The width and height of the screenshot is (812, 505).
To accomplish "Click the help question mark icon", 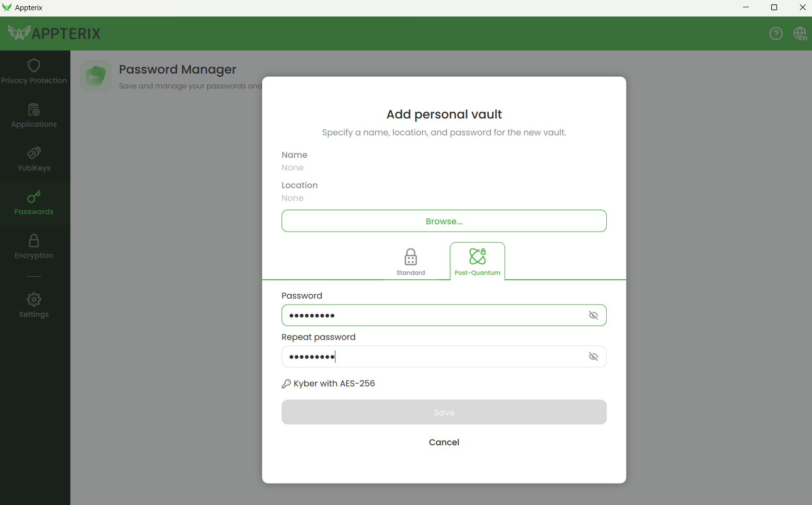I will point(776,34).
